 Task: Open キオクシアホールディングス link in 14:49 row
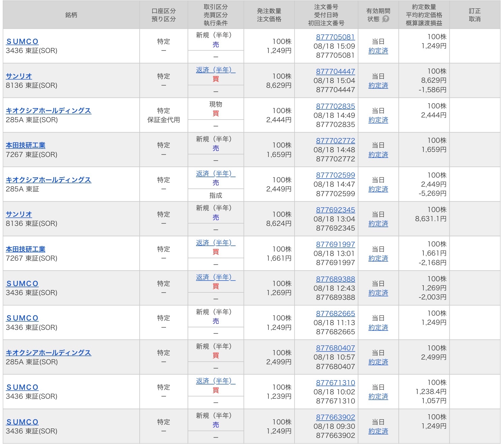[49, 111]
